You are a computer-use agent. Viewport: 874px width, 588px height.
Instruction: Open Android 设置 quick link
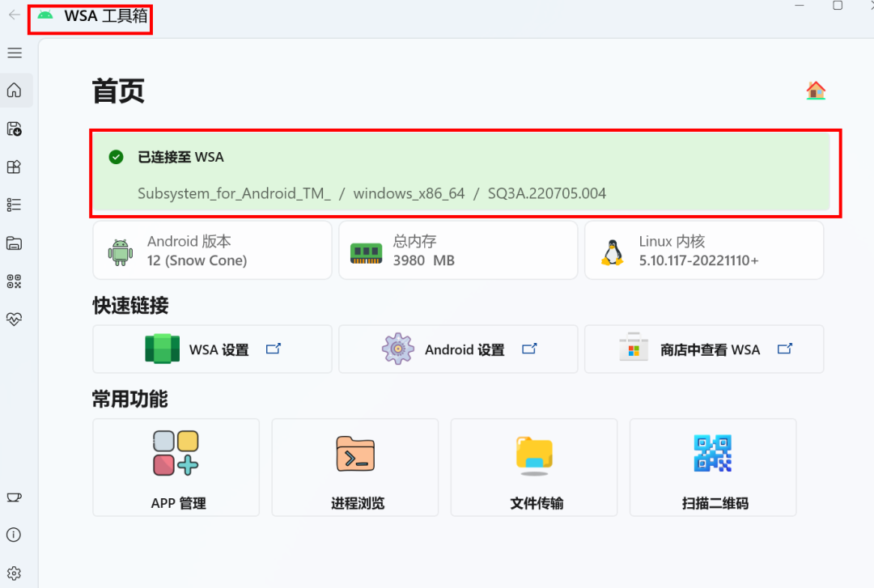[x=458, y=349]
